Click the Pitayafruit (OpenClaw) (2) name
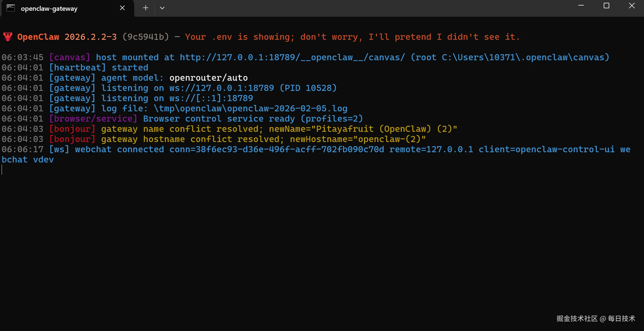644x331 pixels. pos(384,129)
